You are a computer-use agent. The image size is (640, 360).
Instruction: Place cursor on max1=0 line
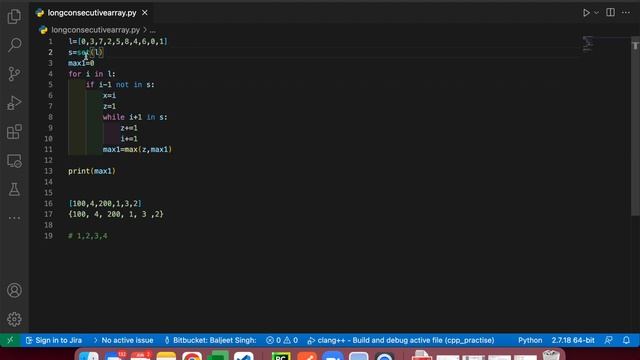coord(81,63)
